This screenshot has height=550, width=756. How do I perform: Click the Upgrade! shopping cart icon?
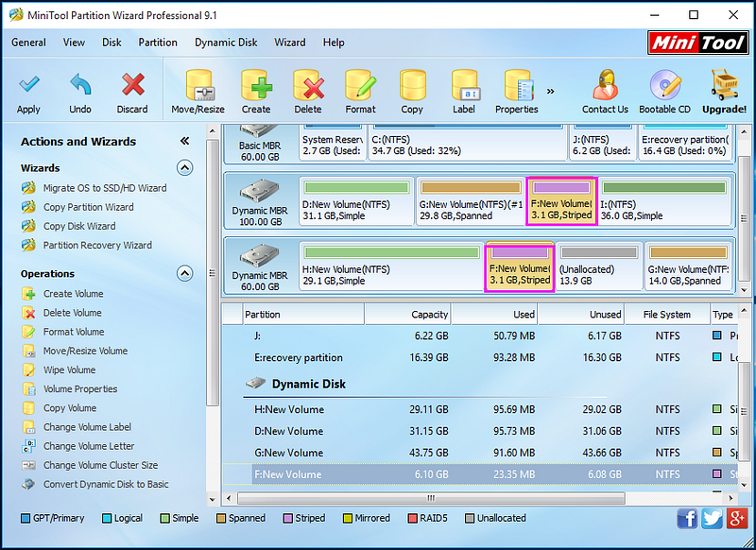pos(724,85)
